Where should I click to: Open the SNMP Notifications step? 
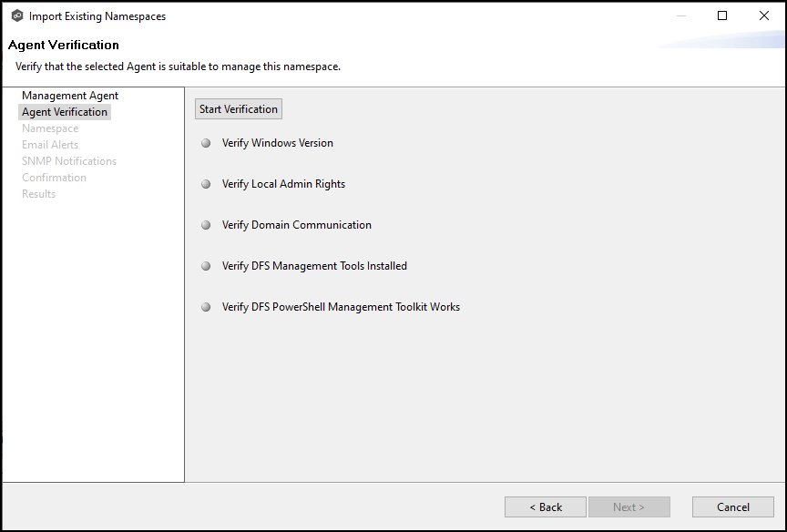pyautogui.click(x=69, y=161)
